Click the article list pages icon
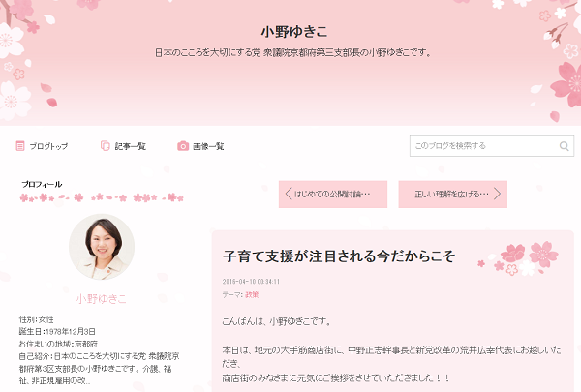 click(106, 146)
